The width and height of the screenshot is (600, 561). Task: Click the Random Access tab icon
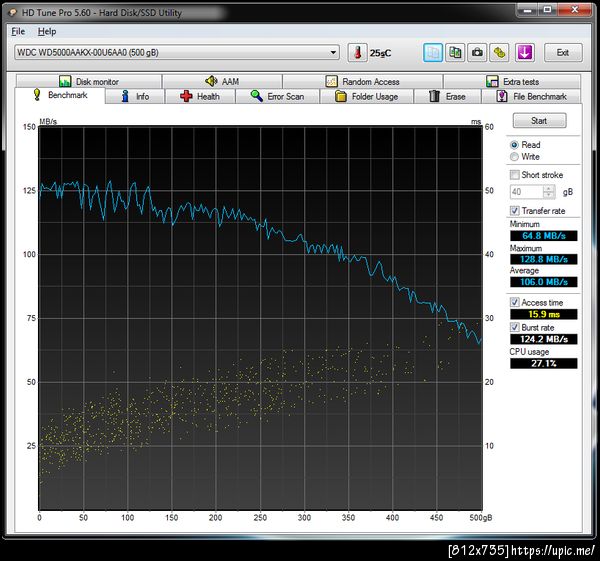pos(331,81)
